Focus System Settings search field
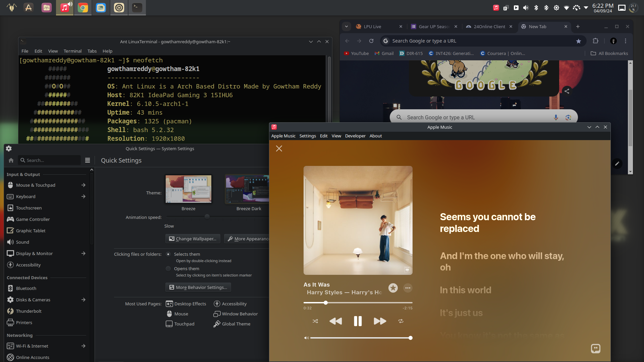 49,160
